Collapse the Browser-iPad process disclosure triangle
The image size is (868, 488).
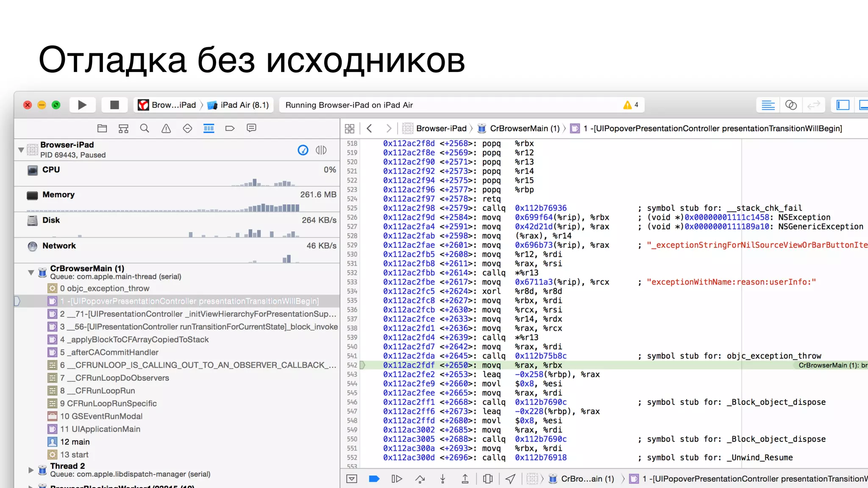(21, 150)
